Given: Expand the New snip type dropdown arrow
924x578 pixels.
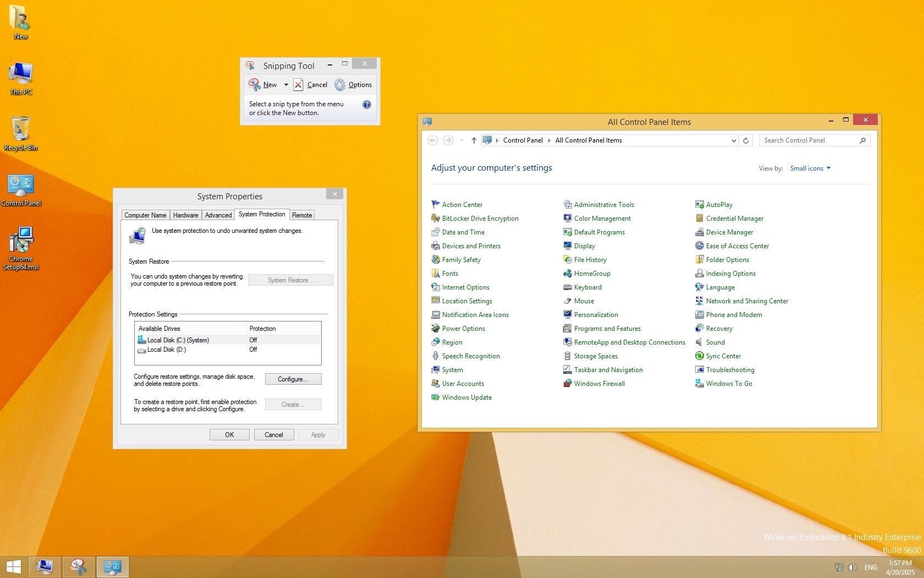Looking at the screenshot, I should [x=286, y=85].
